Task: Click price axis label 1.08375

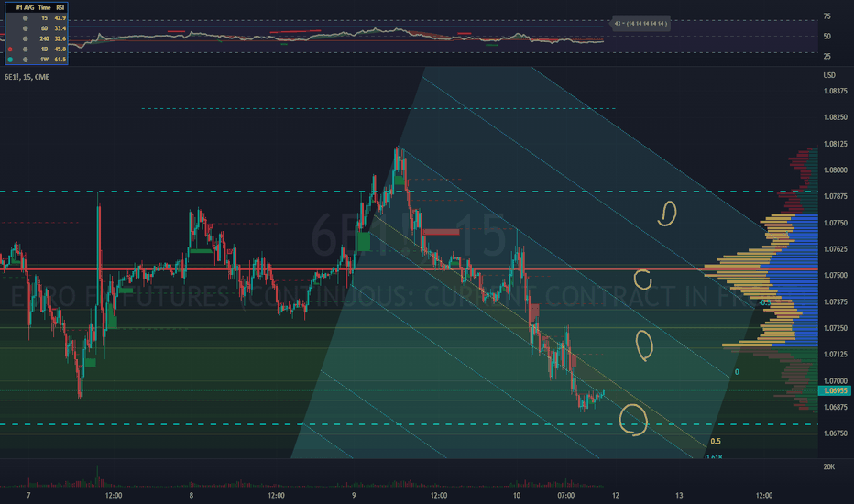Action: click(835, 91)
